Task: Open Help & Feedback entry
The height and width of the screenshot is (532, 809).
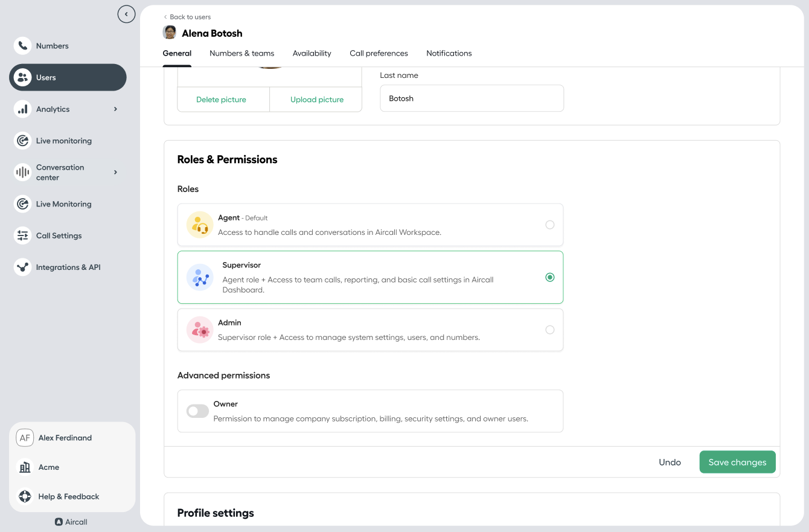Action: [x=69, y=496]
